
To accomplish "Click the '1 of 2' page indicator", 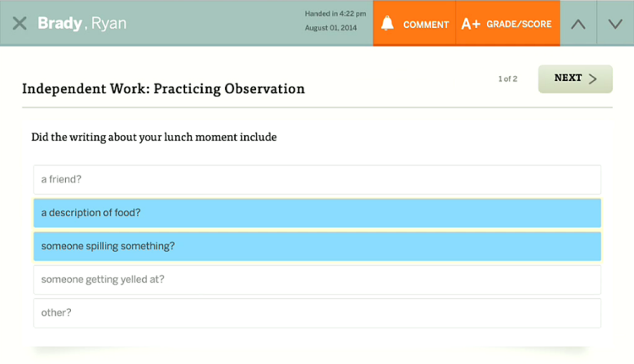I will click(507, 79).
